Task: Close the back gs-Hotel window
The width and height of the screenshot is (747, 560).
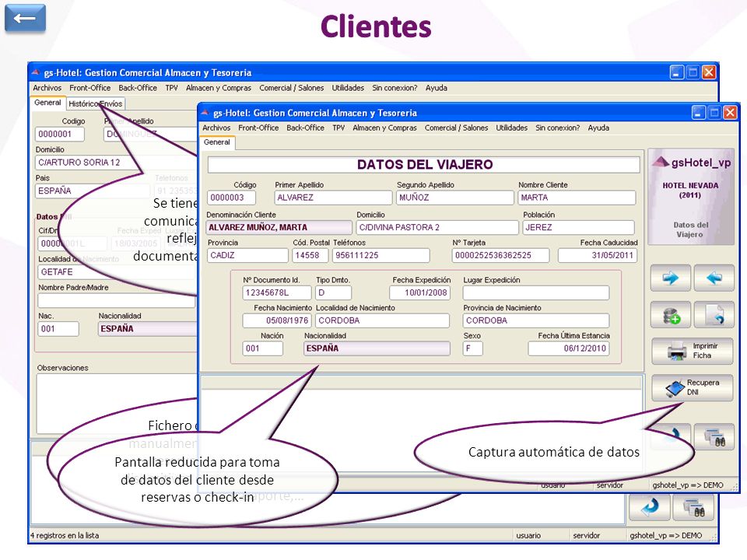Action: [709, 72]
